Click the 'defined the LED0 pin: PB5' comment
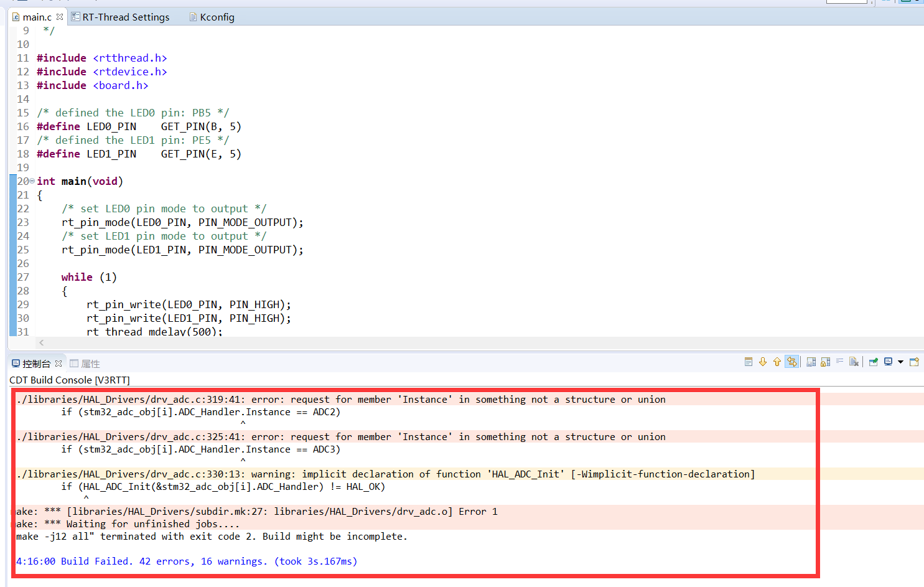924x587 pixels. [133, 113]
